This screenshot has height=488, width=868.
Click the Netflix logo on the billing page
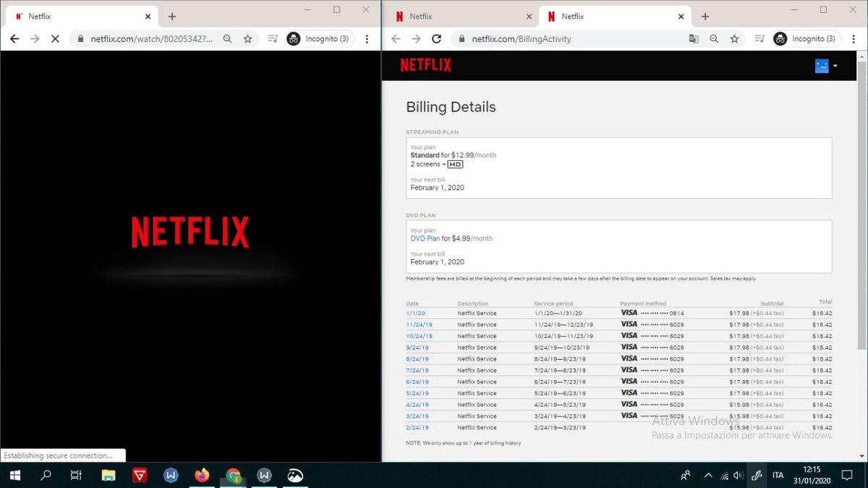pos(425,65)
